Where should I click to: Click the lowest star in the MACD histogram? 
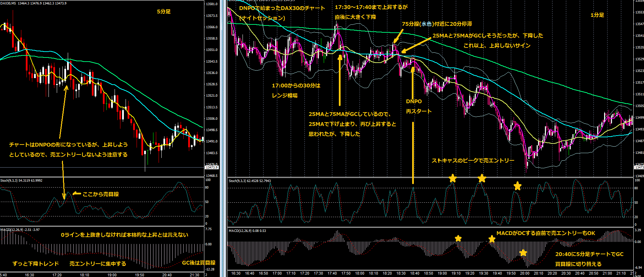point(523,253)
